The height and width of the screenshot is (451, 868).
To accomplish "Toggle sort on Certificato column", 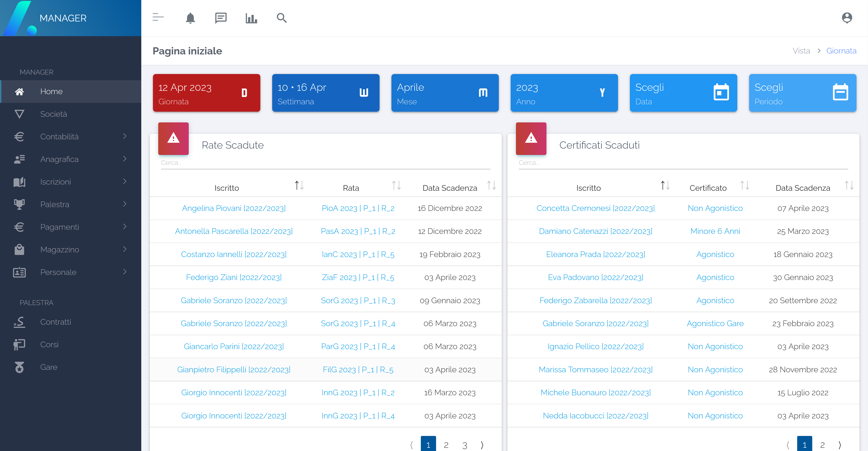I will coord(744,186).
